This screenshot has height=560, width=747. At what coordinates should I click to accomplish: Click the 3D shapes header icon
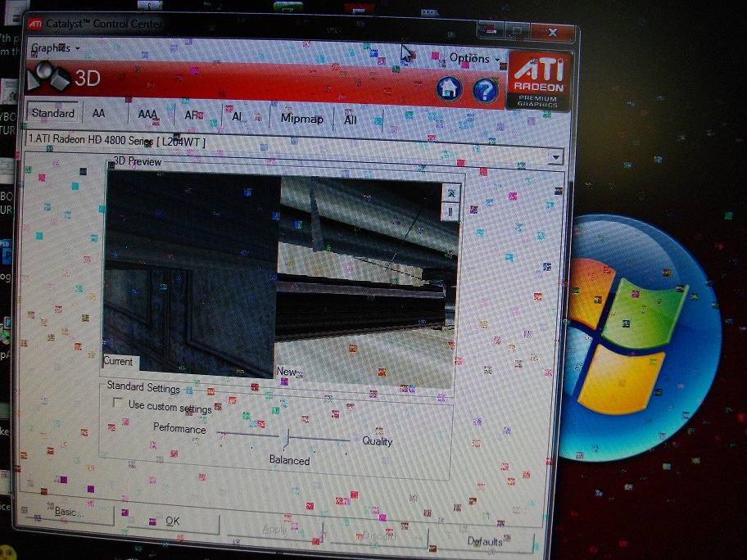click(x=48, y=76)
